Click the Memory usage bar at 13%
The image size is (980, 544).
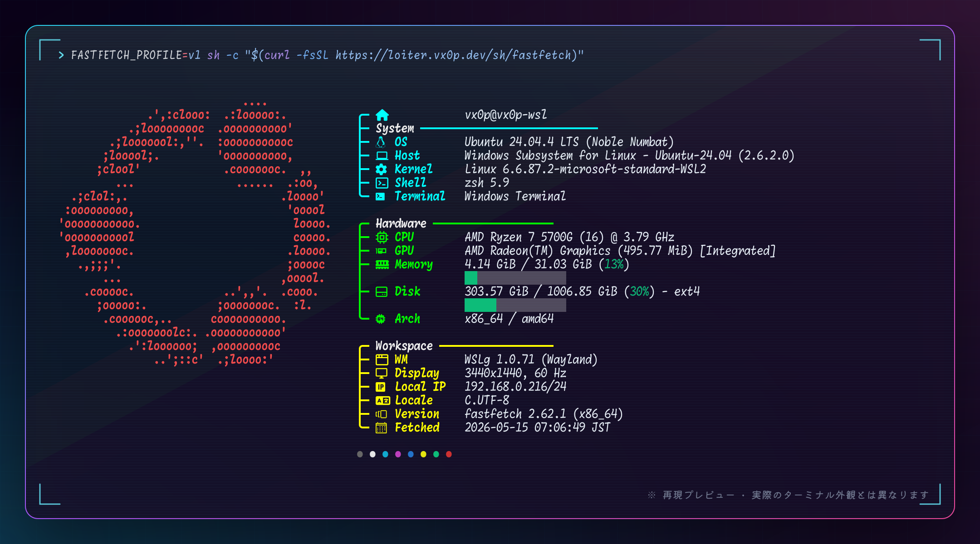coord(515,278)
